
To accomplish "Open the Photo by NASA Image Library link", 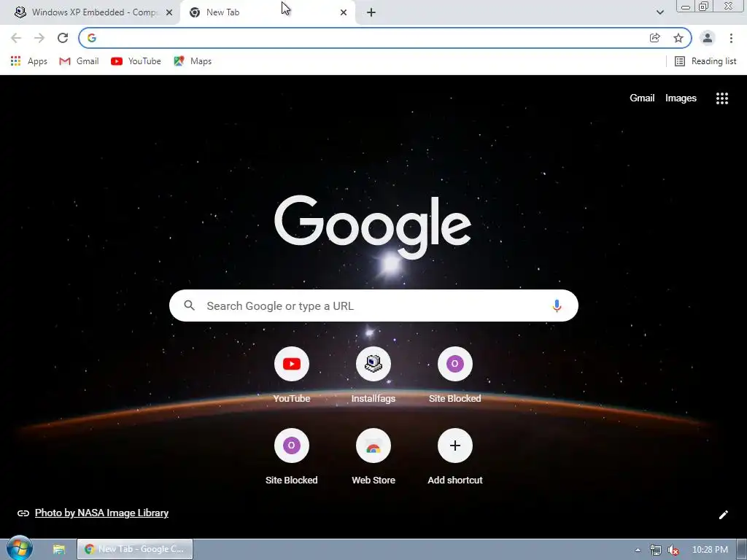I will pos(101,513).
